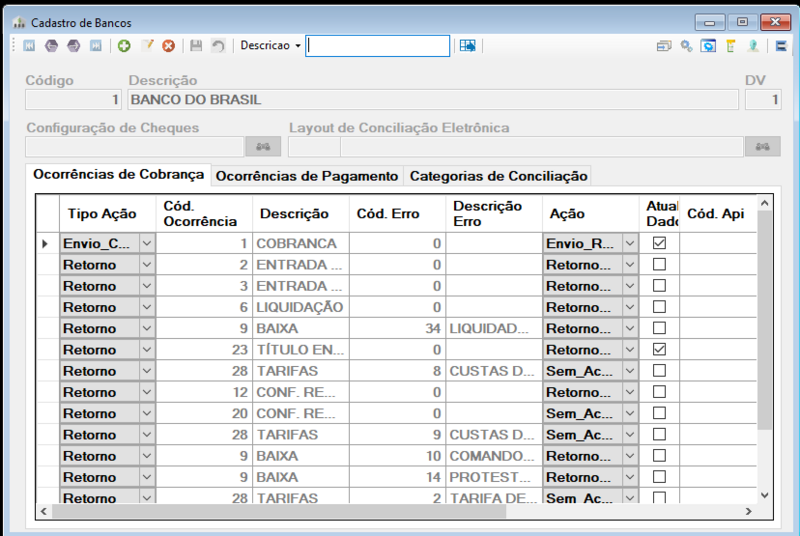Image resolution: width=800 pixels, height=536 pixels.
Task: Check Atualiza Dados for TARIFAS error 8
Action: tap(659, 370)
